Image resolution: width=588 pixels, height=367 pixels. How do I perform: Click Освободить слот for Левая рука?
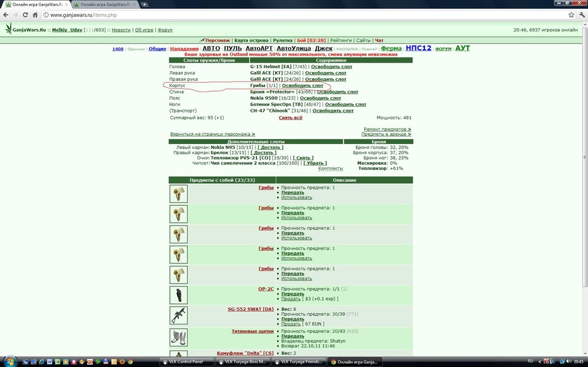326,73
